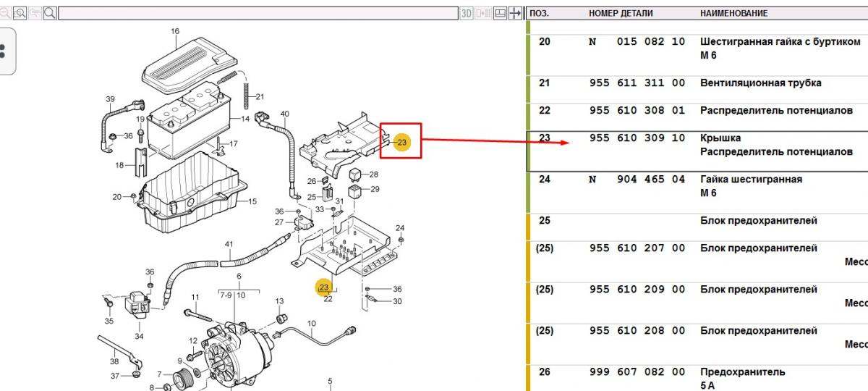Select row 21 Вентиляционная трубка
This screenshot has width=868, height=391.
(759, 83)
